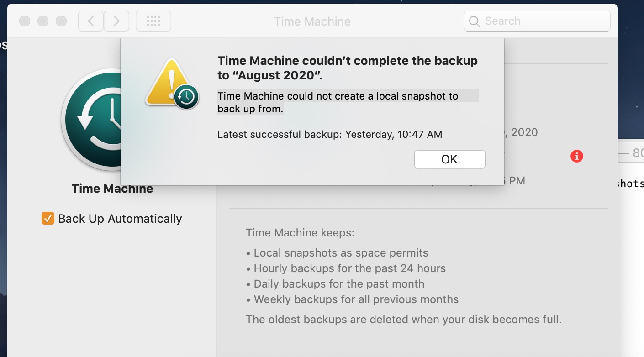This screenshot has height=357, width=644.
Task: Disable the Back Up Automatically checkbox
Action: pyautogui.click(x=48, y=219)
